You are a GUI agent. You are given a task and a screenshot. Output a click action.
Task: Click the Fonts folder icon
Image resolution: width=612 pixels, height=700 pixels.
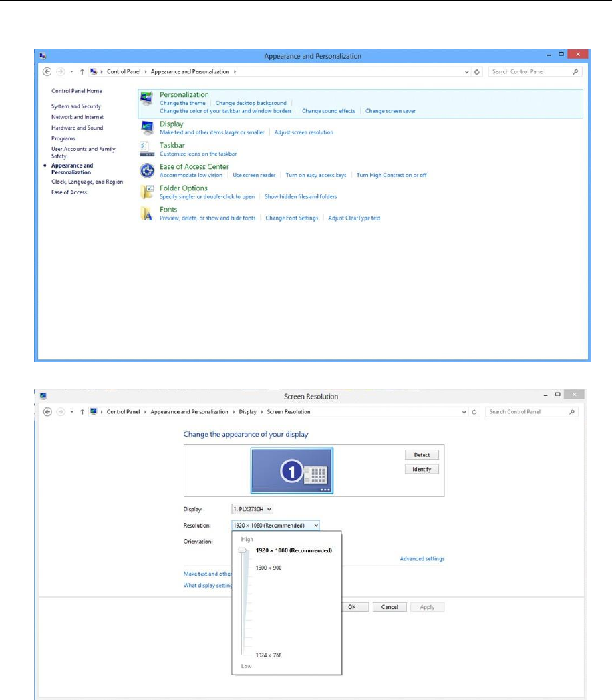coord(147,213)
